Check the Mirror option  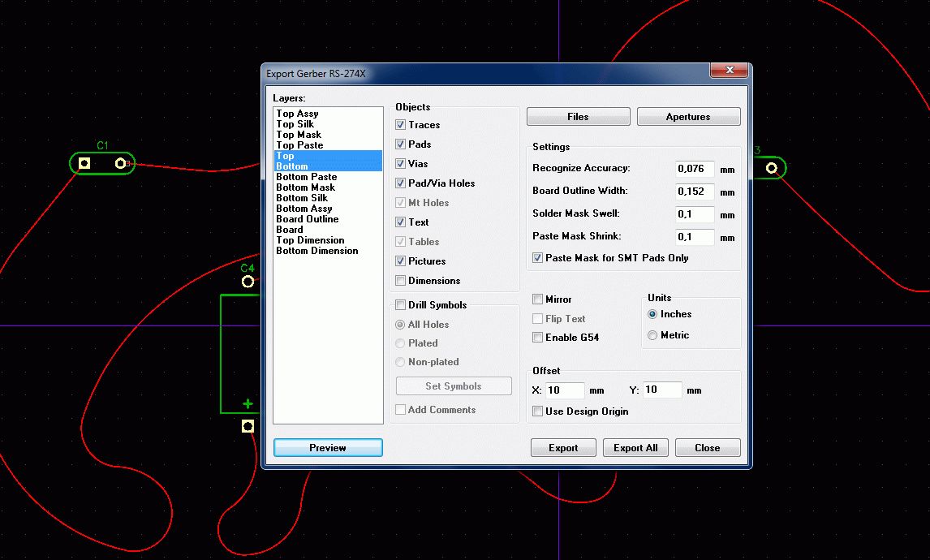538,299
